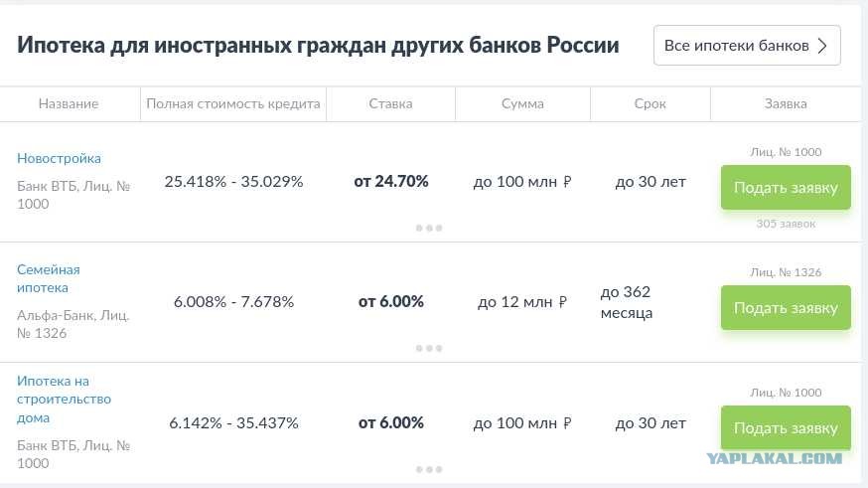The image size is (868, 488).
Task: Click the '305 заявок' counter text
Action: tap(786, 224)
